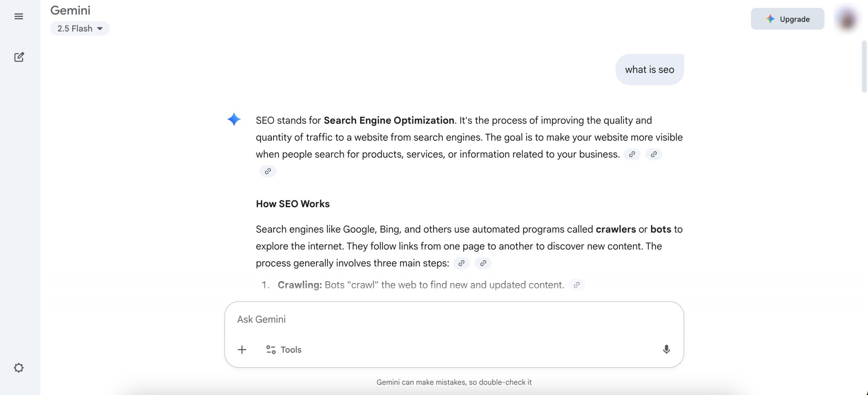Click the plus add-files icon

point(242,350)
